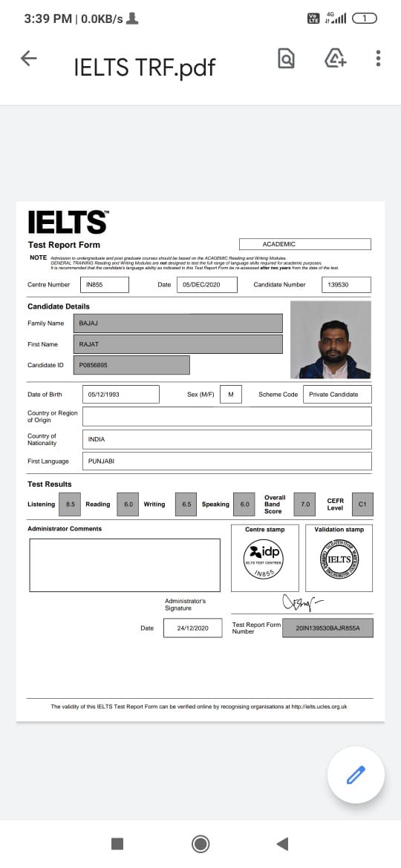
Task: Tap the test date 05/DEC/2020
Action: click(x=206, y=285)
